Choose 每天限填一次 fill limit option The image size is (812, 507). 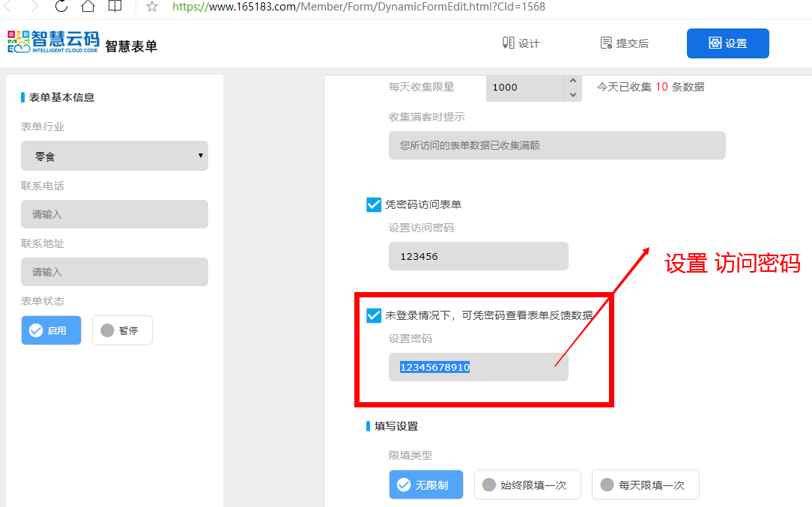pos(645,485)
